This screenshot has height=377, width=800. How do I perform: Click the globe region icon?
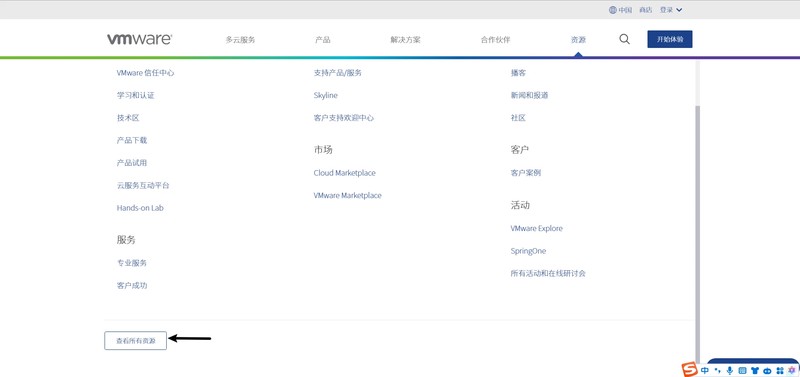coord(612,10)
